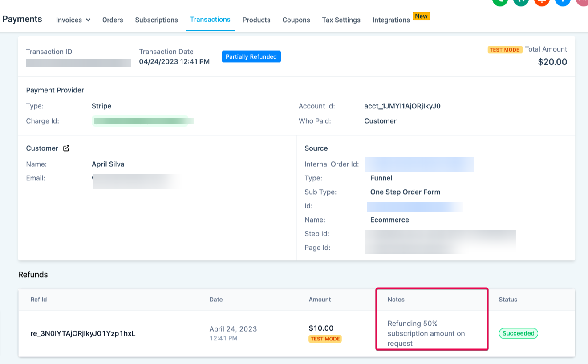Click the Who Paid value Customer
This screenshot has width=588, height=364.
click(x=380, y=121)
